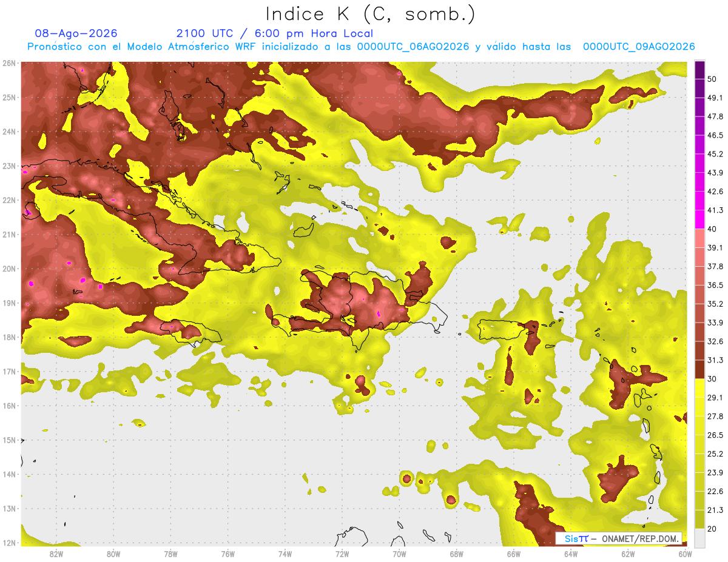Click the '37.8' colorbar label
Viewport: 728px width, 562px height.
pyautogui.click(x=715, y=266)
